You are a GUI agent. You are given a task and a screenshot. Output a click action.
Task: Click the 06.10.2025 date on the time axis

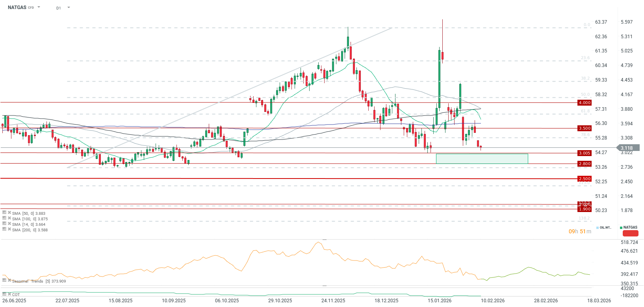click(x=227, y=300)
